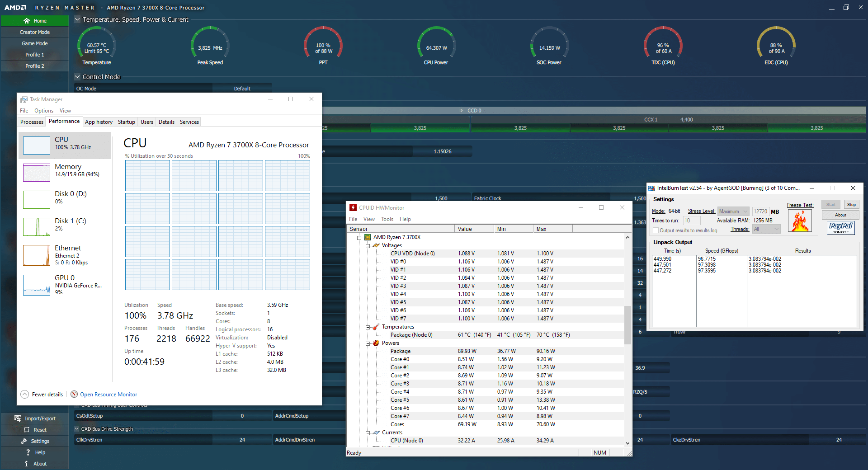Click the PayPal Donate icon
Screen dimensions: 868x470
(x=840, y=228)
